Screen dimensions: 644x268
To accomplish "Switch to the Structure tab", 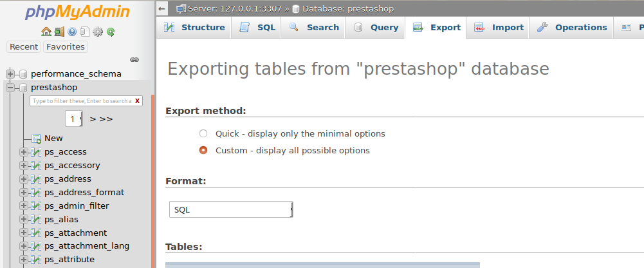I will point(194,28).
